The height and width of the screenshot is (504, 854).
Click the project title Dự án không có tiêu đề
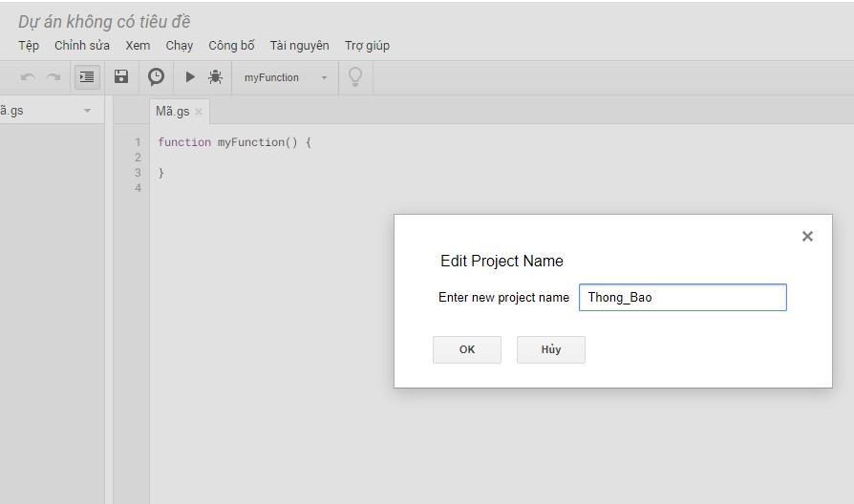point(104,22)
